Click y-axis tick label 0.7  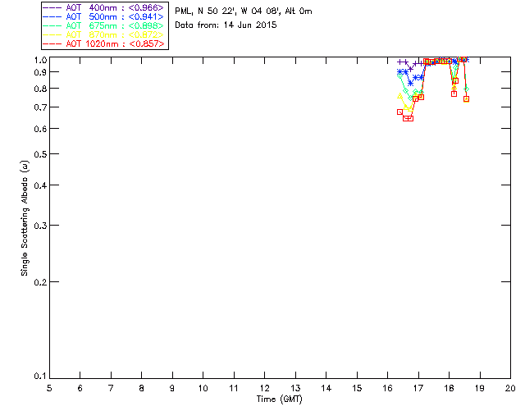point(40,107)
